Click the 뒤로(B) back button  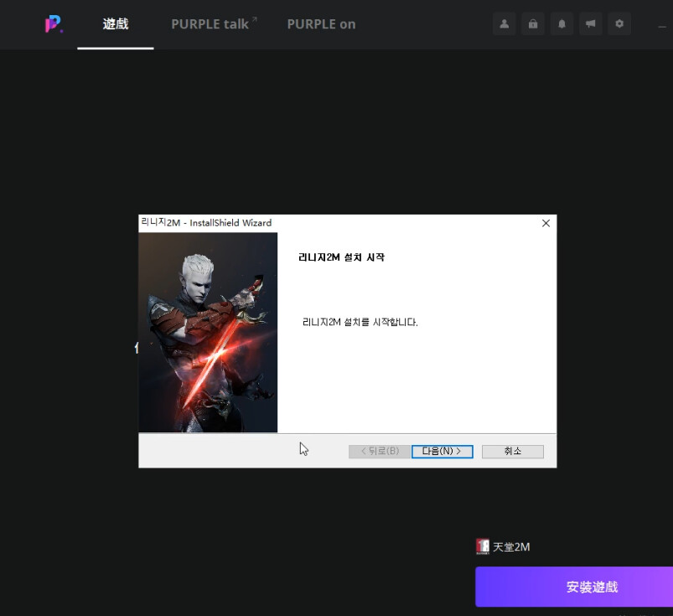(379, 451)
